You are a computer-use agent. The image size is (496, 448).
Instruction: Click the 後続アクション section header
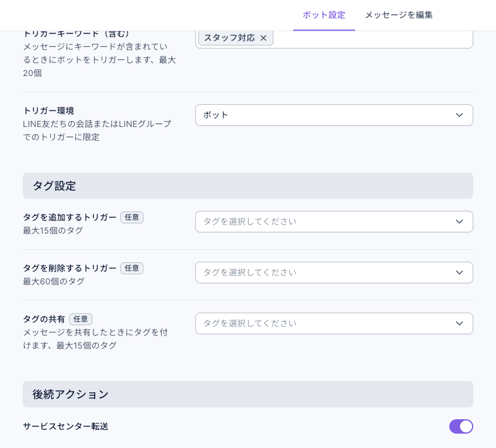[x=247, y=394]
